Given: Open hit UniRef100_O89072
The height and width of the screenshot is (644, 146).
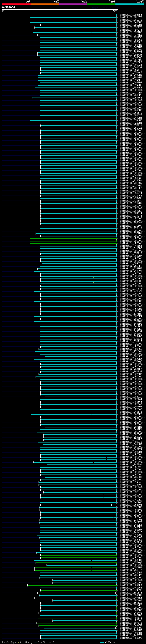Looking at the screenshot, I should coord(131,263).
